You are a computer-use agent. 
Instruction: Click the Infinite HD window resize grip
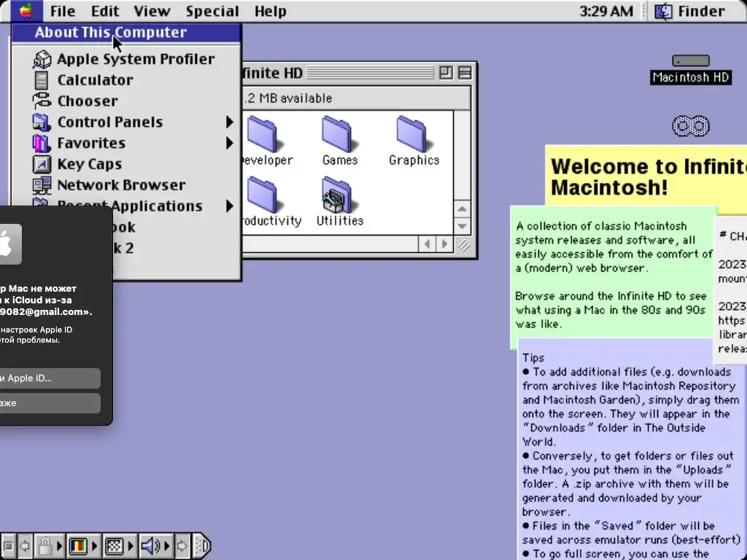[463, 245]
